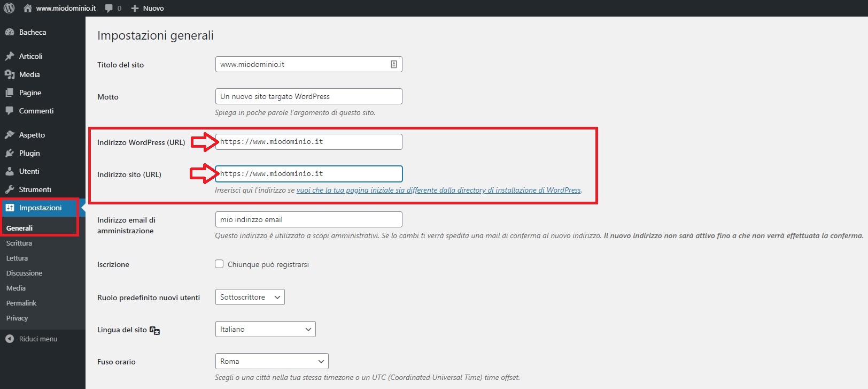Go to Scrittura settings

pyautogui.click(x=19, y=243)
